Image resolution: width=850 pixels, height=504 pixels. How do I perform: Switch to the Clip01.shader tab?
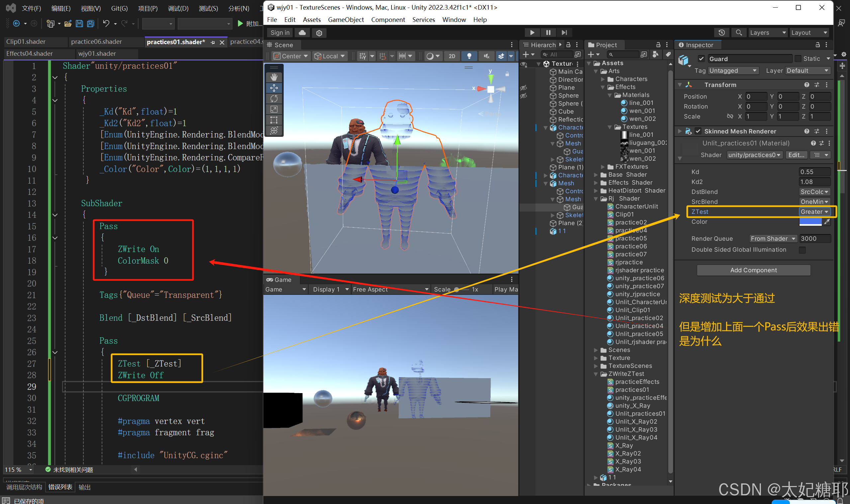26,42
